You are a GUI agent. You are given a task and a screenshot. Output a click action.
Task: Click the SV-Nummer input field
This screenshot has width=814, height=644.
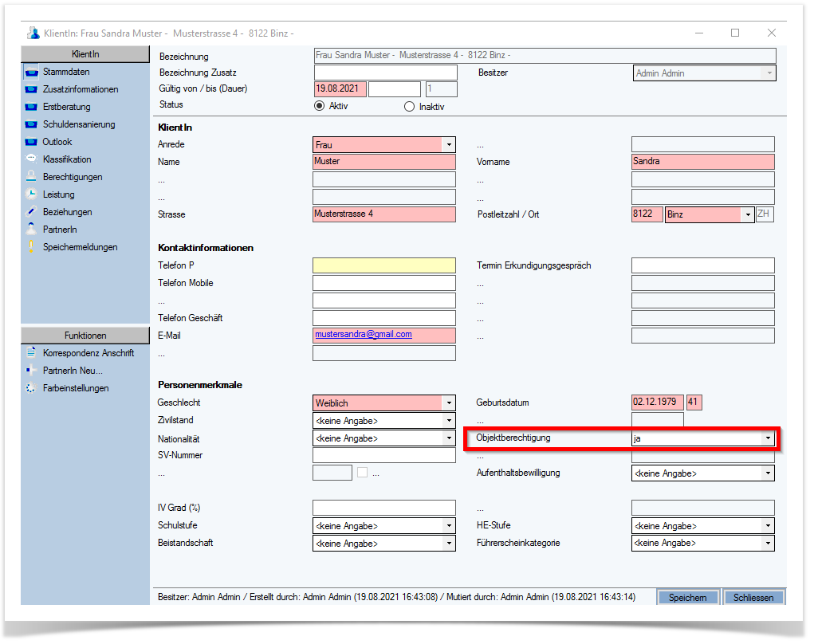(x=384, y=455)
